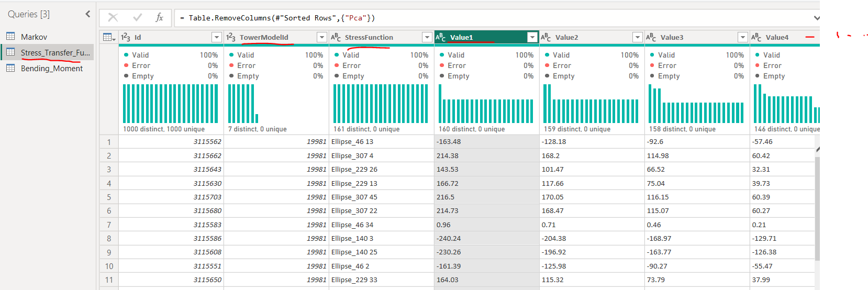Open Value3 column filter dropdown

pyautogui.click(x=743, y=37)
